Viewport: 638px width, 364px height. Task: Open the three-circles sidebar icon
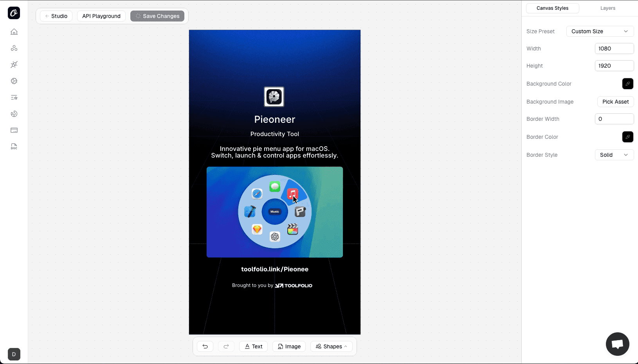[x=14, y=48]
